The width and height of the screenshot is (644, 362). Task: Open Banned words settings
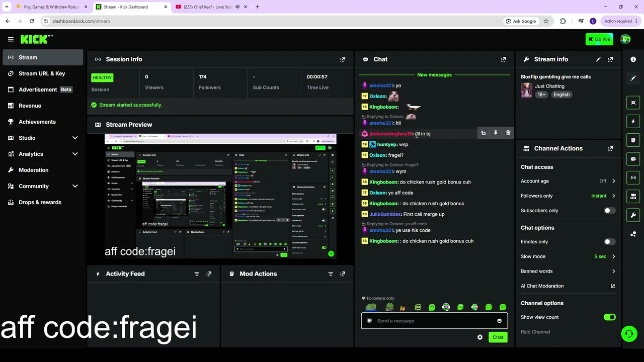pos(568,271)
